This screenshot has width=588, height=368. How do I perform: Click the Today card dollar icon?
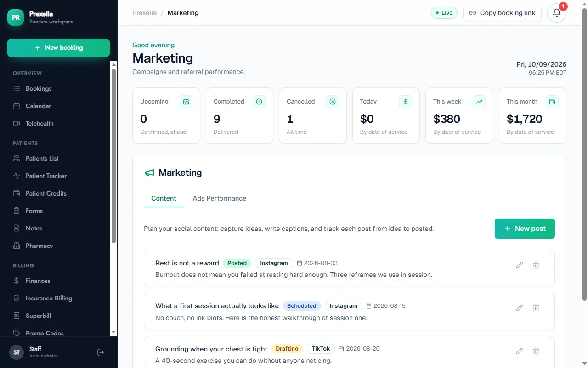[406, 102]
